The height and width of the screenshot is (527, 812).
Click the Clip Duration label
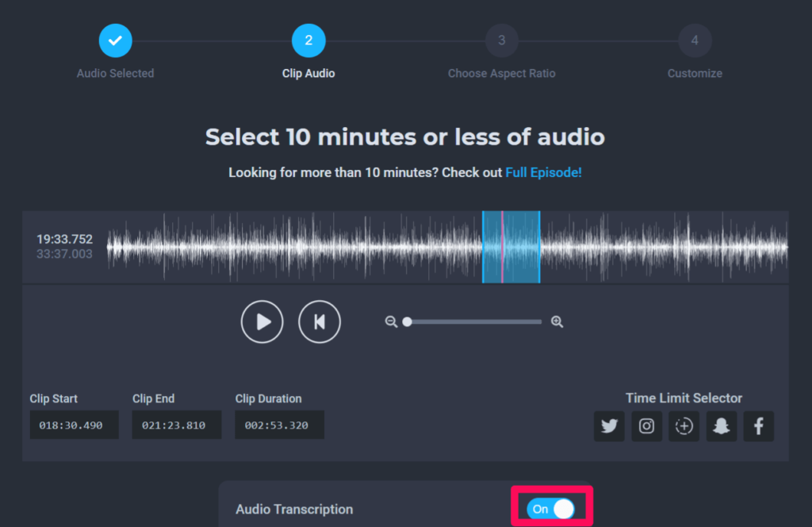pos(268,398)
